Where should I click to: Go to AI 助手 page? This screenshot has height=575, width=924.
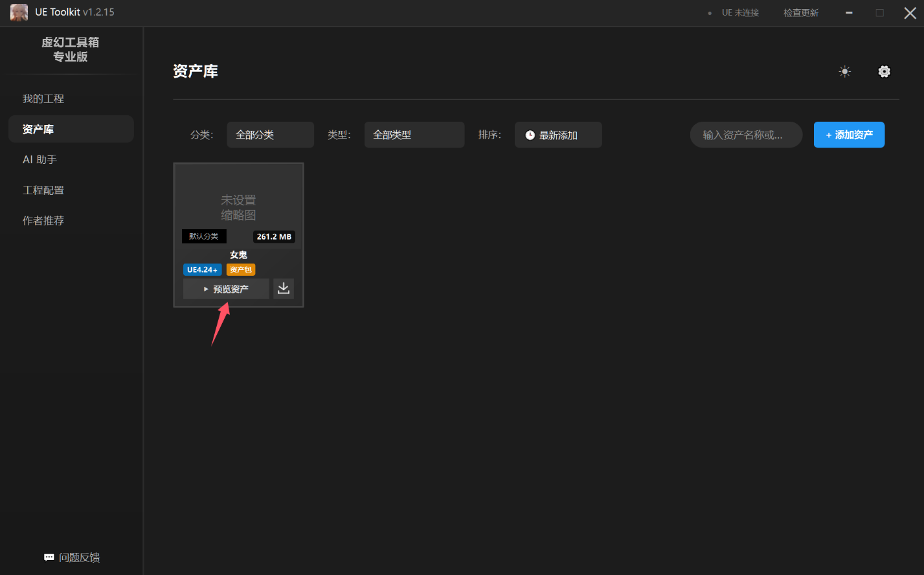(71, 159)
